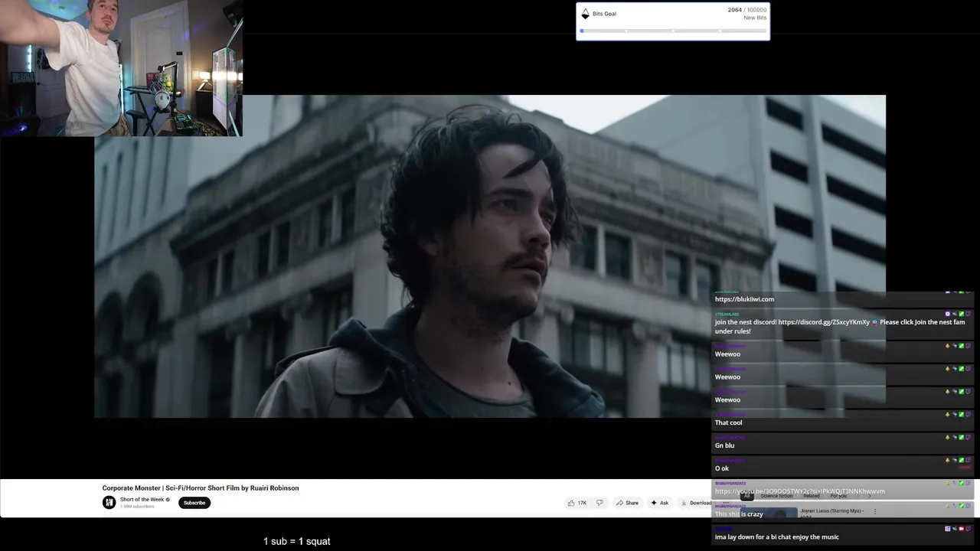Subscribe to Short of the Week
Screen dimensions: 980x551
[194, 503]
